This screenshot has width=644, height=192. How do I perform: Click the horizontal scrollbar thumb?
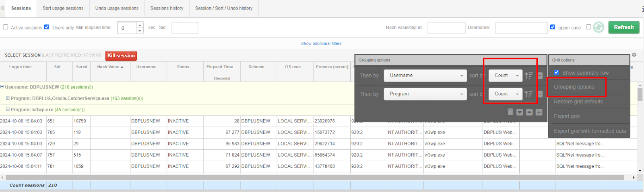(315, 177)
